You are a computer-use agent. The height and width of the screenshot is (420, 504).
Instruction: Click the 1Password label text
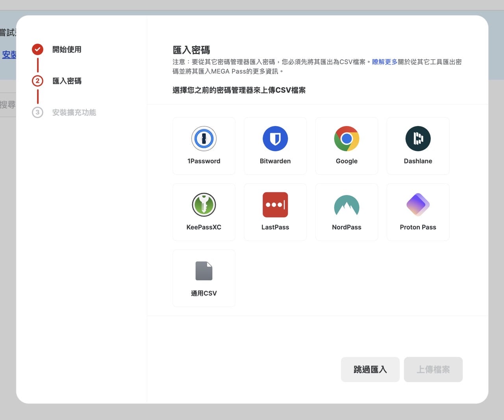click(x=204, y=161)
